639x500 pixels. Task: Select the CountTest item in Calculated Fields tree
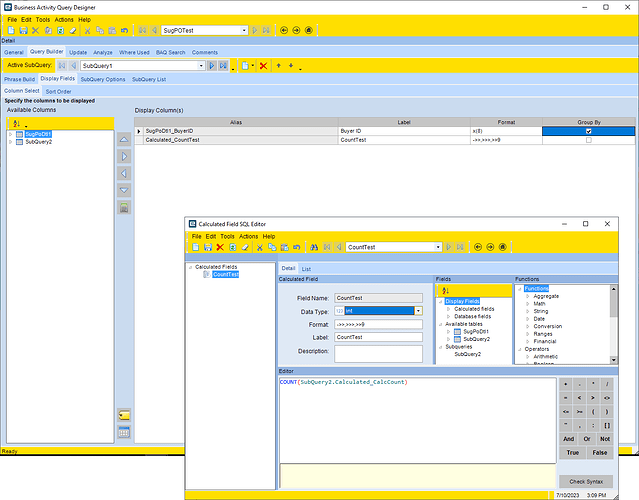pos(225,274)
